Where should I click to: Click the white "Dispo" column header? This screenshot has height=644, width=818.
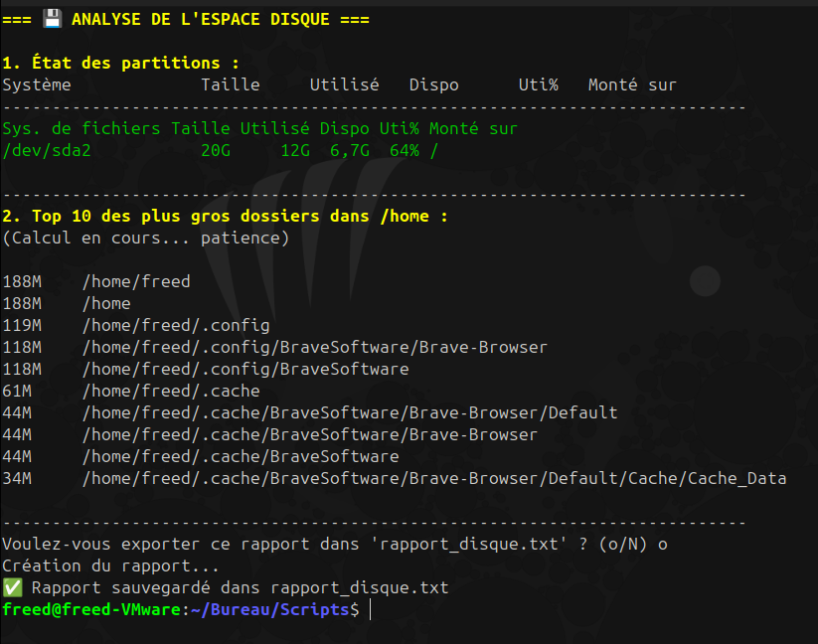coord(434,84)
